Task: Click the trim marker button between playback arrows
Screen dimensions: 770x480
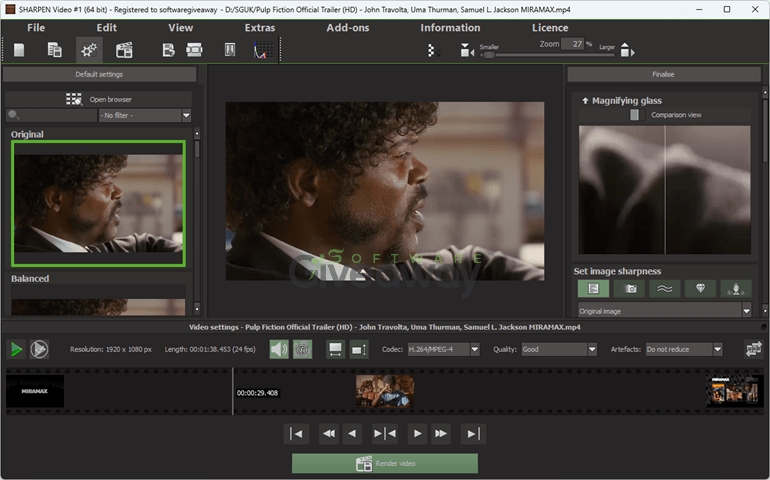Action: pyautogui.click(x=385, y=433)
